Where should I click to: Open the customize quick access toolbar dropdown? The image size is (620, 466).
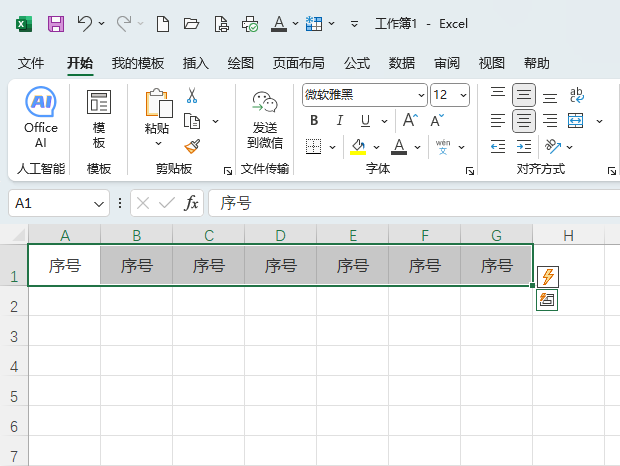coord(355,24)
